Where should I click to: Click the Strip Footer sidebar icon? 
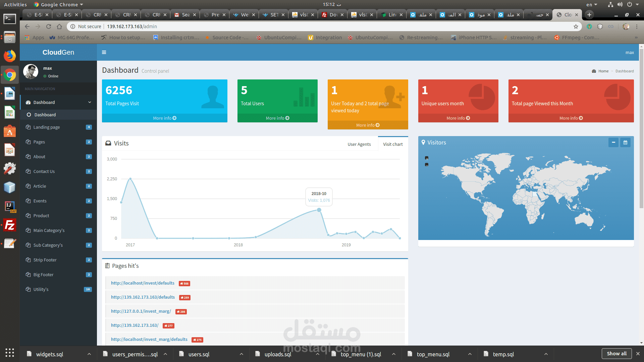28,260
